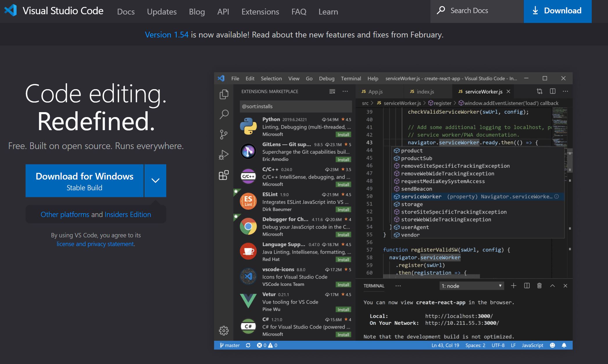This screenshot has height=364, width=608.
Task: Click the trash icon in terminal panel
Action: 539,286
